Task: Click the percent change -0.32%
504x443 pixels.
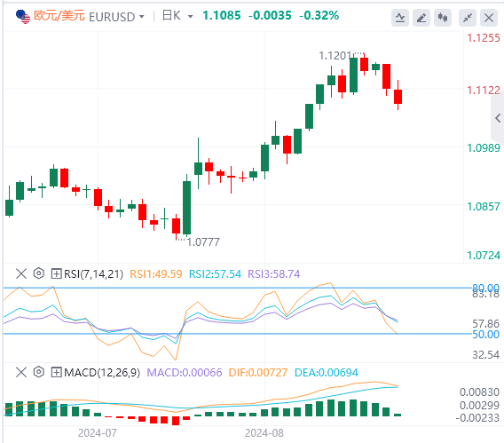Action: (x=319, y=15)
